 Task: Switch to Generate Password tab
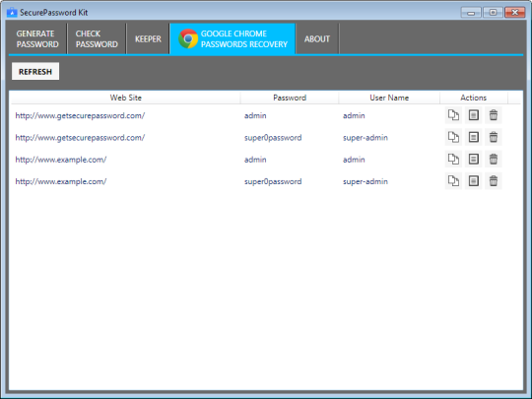tap(37, 38)
